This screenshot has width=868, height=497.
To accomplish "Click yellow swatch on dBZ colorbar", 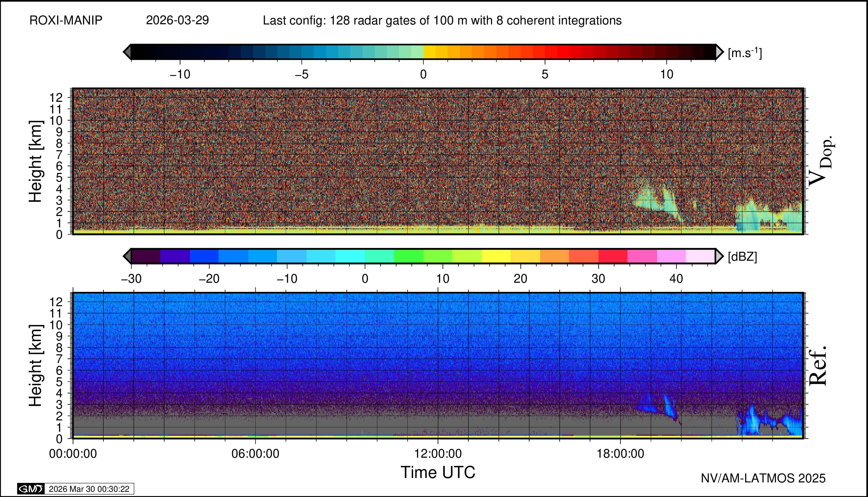I will click(x=496, y=256).
